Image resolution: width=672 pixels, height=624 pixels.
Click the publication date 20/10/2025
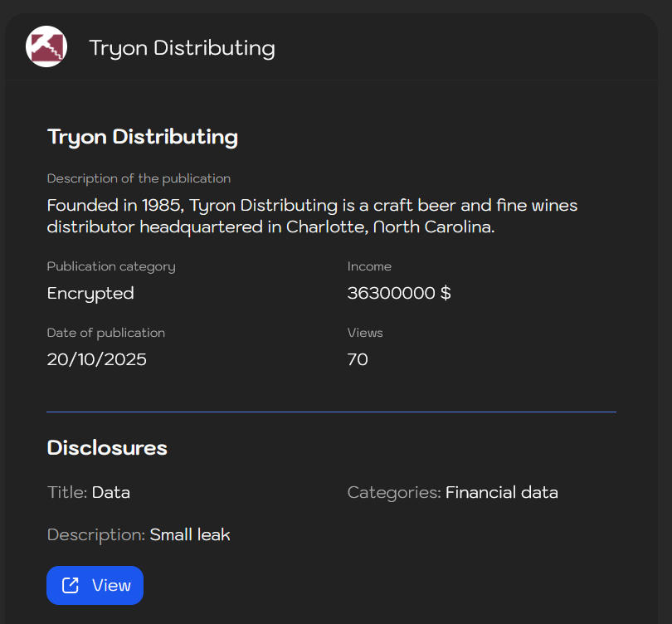[x=96, y=359]
